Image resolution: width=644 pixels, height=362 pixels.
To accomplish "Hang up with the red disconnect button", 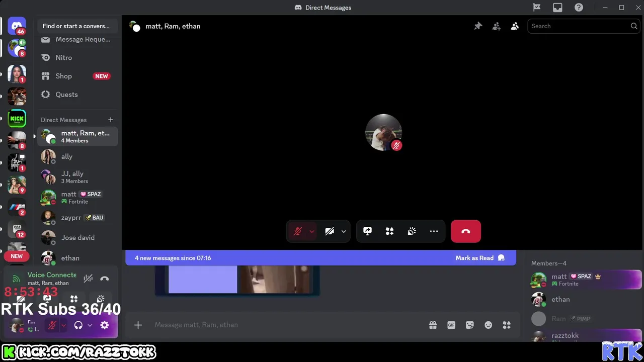I will [466, 231].
